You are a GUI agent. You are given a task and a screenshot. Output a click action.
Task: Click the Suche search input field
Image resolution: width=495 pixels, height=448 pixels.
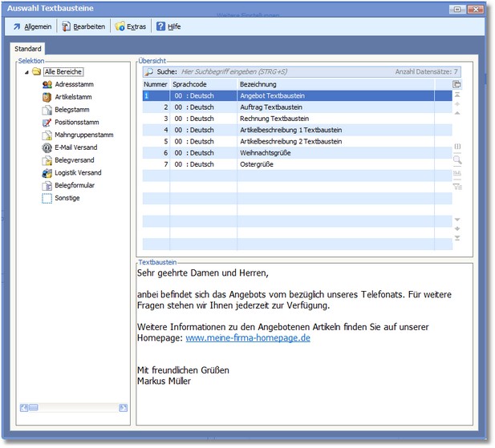click(x=281, y=71)
